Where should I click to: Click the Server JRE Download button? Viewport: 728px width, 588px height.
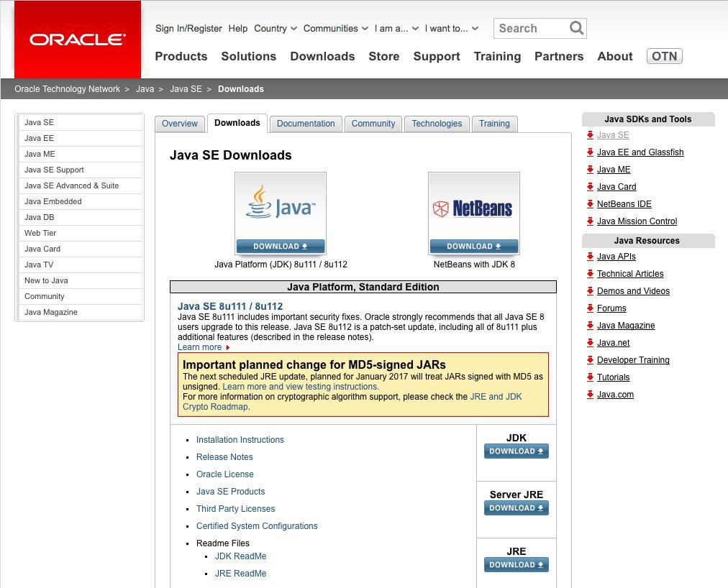point(517,507)
